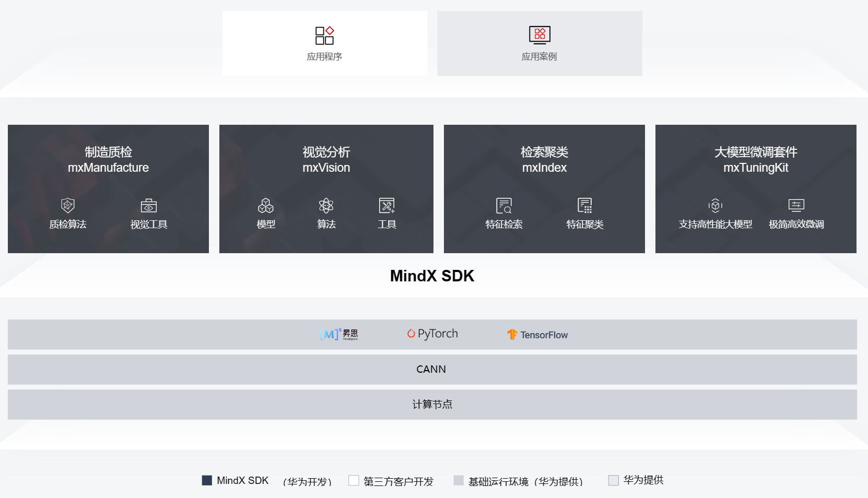Viewport: 868px width, 498px height.
Task: Click the 质检算法 label
Action: 68,224
